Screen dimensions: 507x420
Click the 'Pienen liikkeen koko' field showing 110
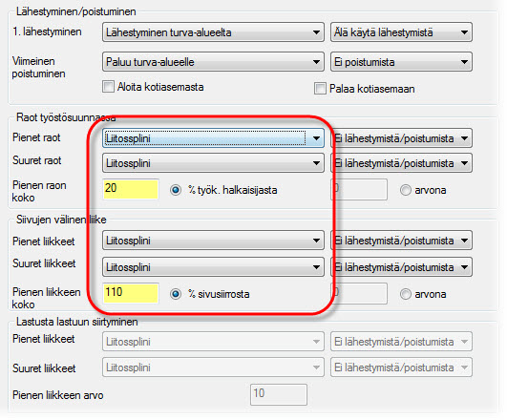(x=130, y=293)
